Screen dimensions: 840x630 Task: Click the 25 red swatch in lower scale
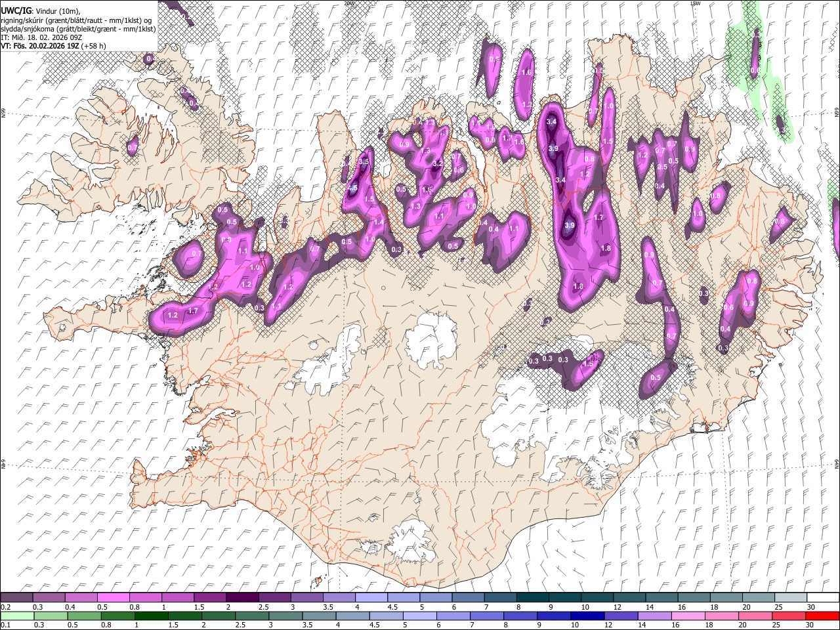788,616
